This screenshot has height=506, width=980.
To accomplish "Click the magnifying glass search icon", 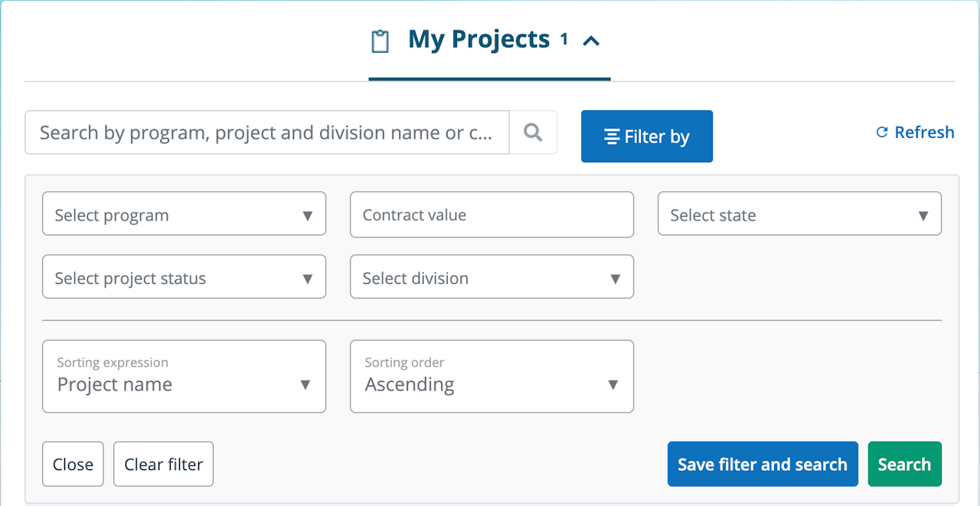I will pyautogui.click(x=533, y=132).
